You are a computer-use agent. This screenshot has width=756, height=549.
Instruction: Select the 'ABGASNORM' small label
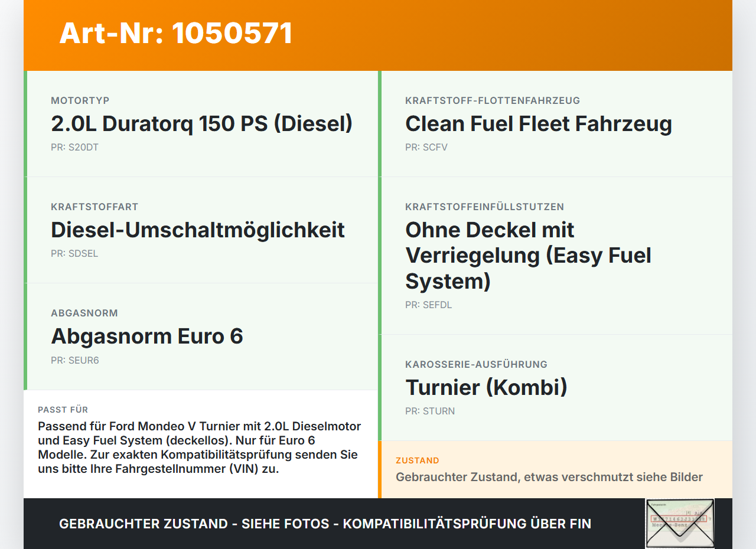click(x=84, y=313)
